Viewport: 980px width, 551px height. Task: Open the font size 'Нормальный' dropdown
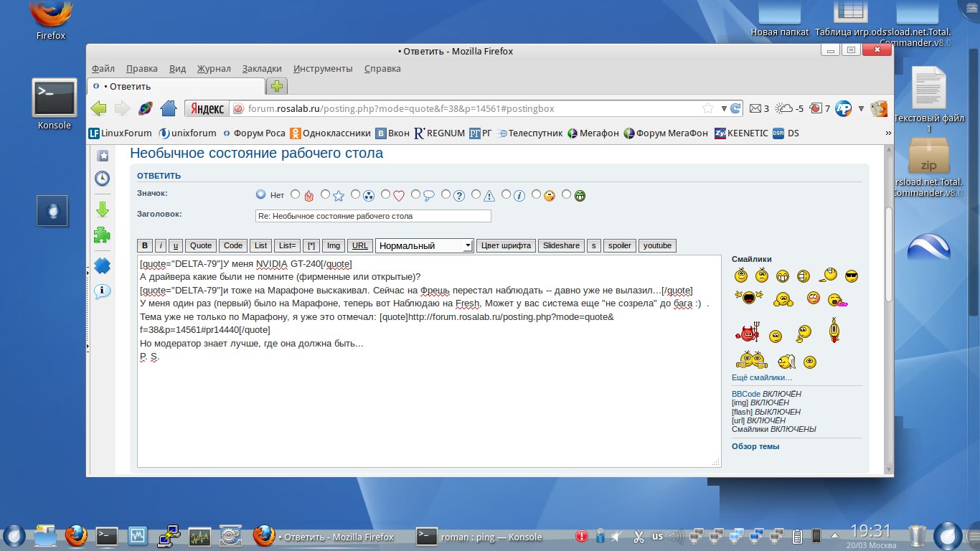point(424,245)
